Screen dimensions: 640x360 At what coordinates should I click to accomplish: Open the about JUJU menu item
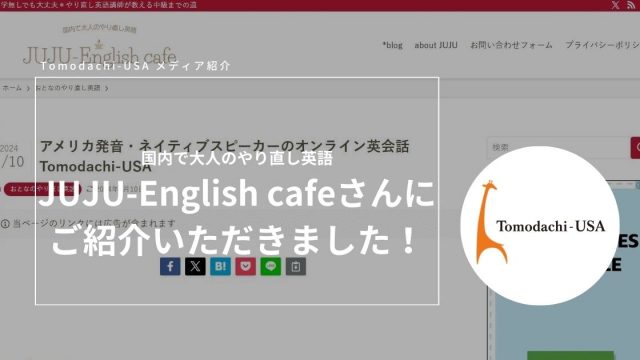(x=436, y=45)
